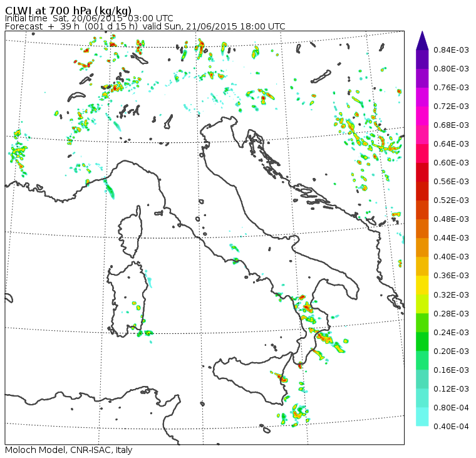Image resolution: width=476 pixels, height=458 pixels.
Task: Click the 0.32E-03 colorbar label
Action: point(451,295)
